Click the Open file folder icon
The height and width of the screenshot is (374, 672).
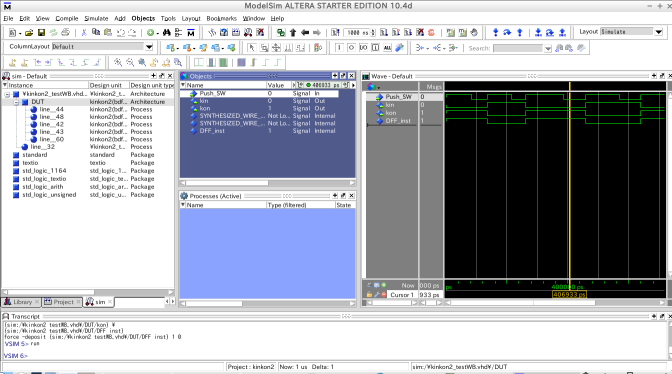(x=29, y=33)
